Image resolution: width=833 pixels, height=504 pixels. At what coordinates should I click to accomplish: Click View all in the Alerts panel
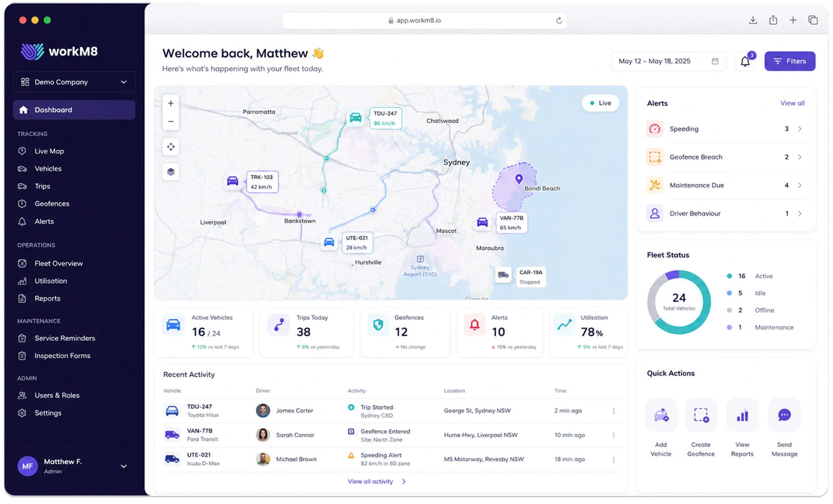(x=792, y=103)
